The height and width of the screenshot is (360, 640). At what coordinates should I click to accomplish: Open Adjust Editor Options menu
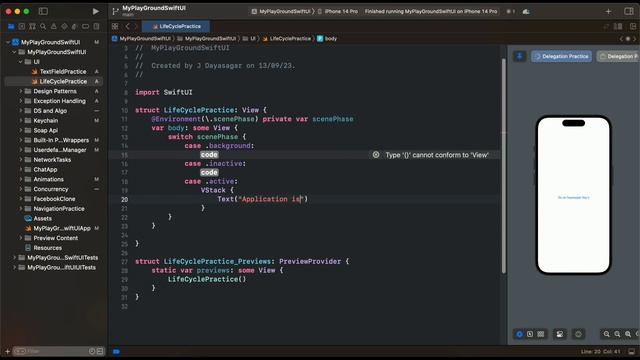click(618, 27)
